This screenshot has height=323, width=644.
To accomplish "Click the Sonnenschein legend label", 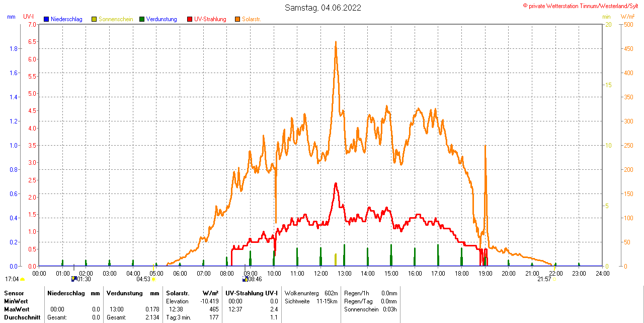I will tap(116, 19).
